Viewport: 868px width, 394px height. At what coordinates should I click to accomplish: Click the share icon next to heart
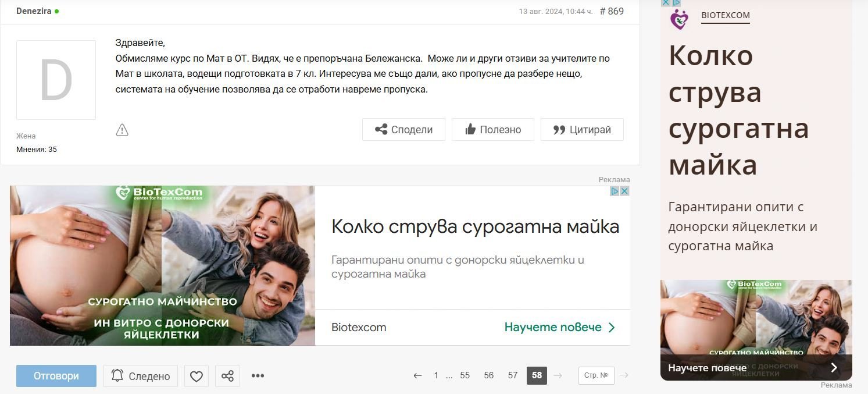pyautogui.click(x=227, y=376)
